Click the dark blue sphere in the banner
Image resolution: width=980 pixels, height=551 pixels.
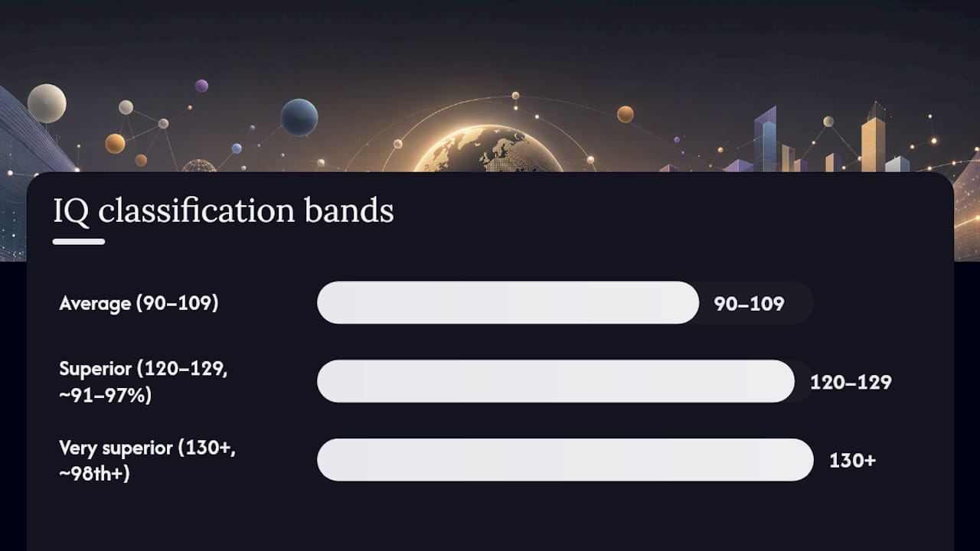point(299,117)
